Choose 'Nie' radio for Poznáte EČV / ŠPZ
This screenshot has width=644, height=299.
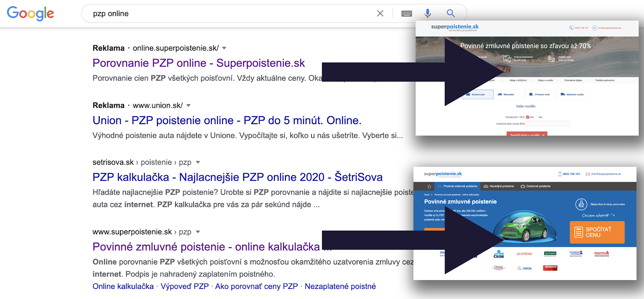coord(537,117)
